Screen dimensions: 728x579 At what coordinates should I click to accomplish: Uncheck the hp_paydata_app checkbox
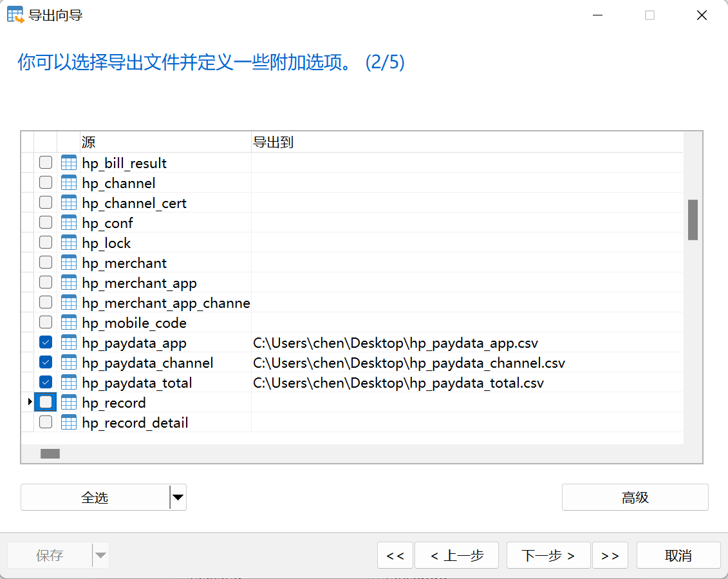tap(45, 342)
